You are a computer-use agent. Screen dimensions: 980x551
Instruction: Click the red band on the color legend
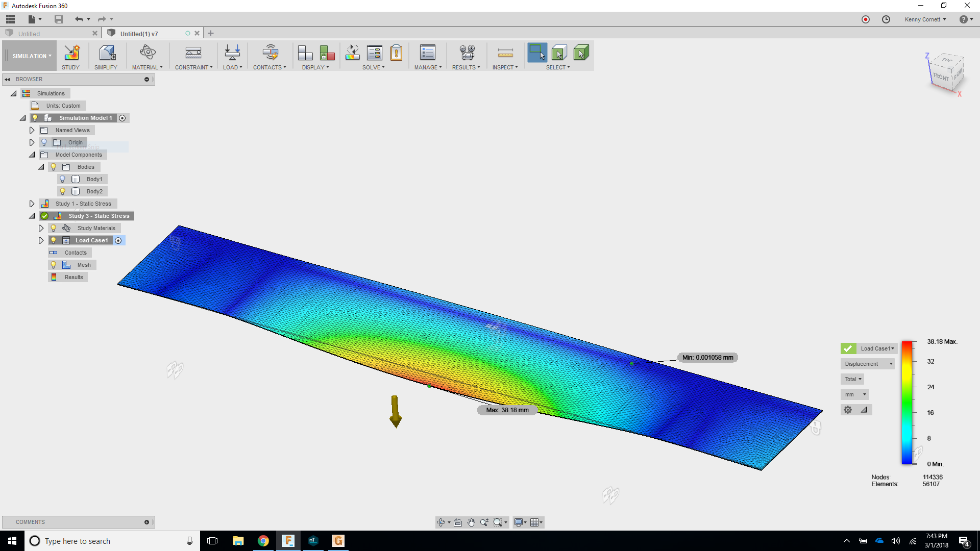(908, 346)
